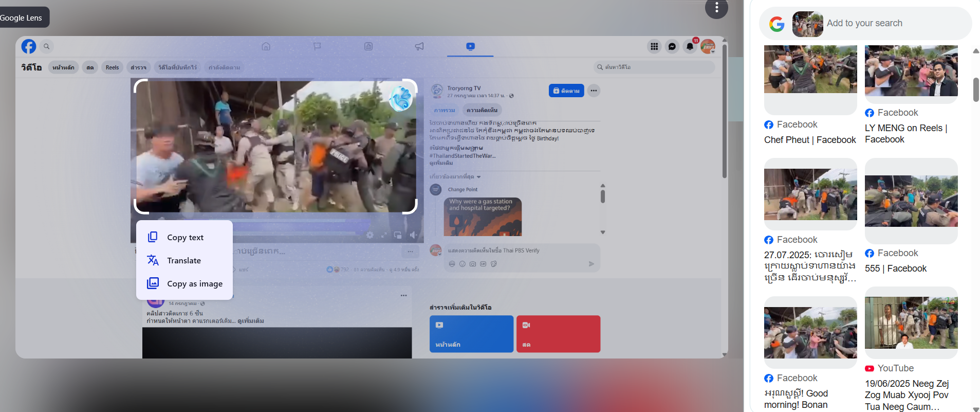Open the emoji picker in the comment box
The height and width of the screenshot is (412, 980).
462,264
